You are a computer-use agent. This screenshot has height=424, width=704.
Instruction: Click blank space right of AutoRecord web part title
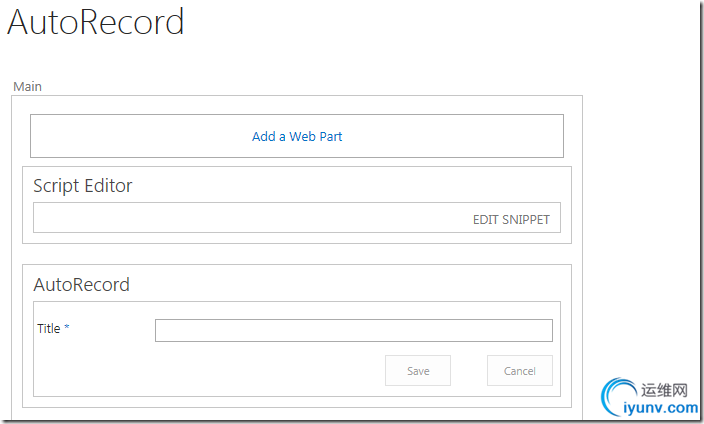tap(350, 284)
